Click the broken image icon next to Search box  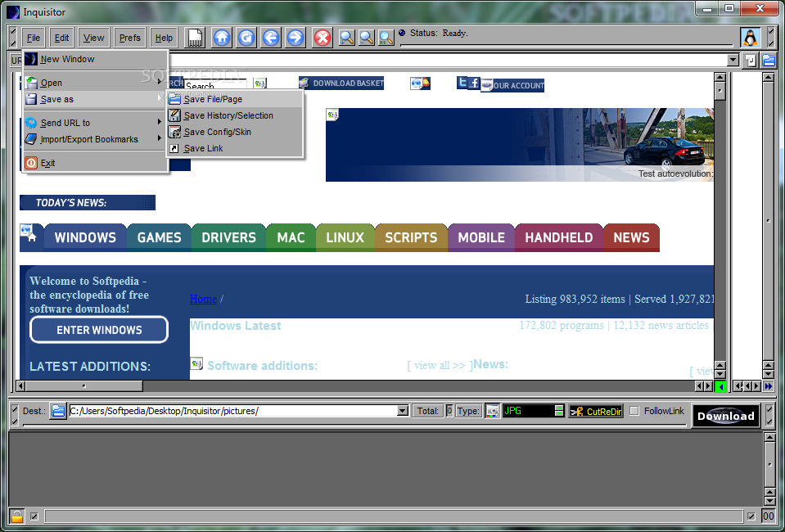(x=259, y=83)
